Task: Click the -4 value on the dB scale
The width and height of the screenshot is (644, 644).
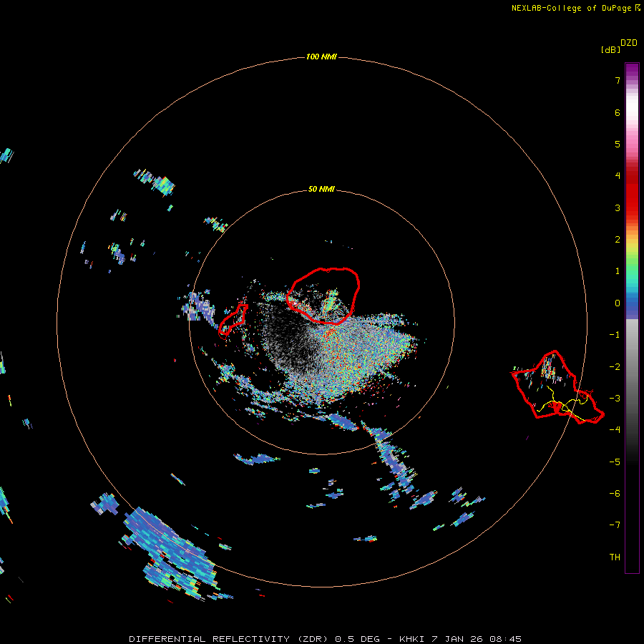Action: (615, 430)
